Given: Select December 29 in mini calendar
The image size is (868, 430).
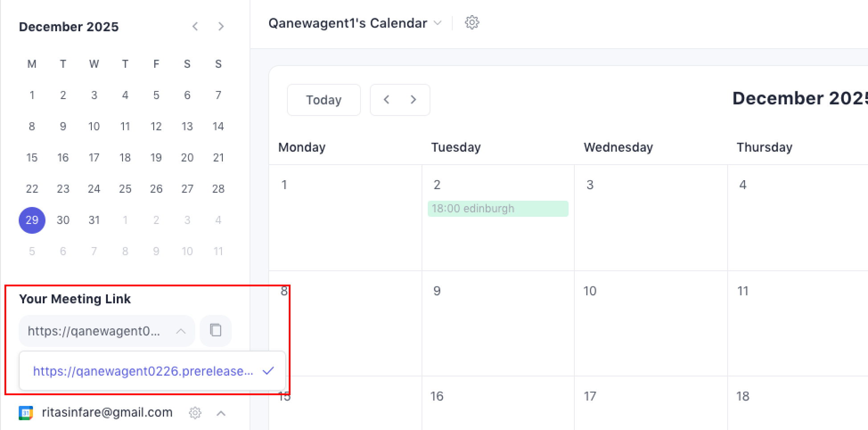Looking at the screenshot, I should click(x=32, y=220).
